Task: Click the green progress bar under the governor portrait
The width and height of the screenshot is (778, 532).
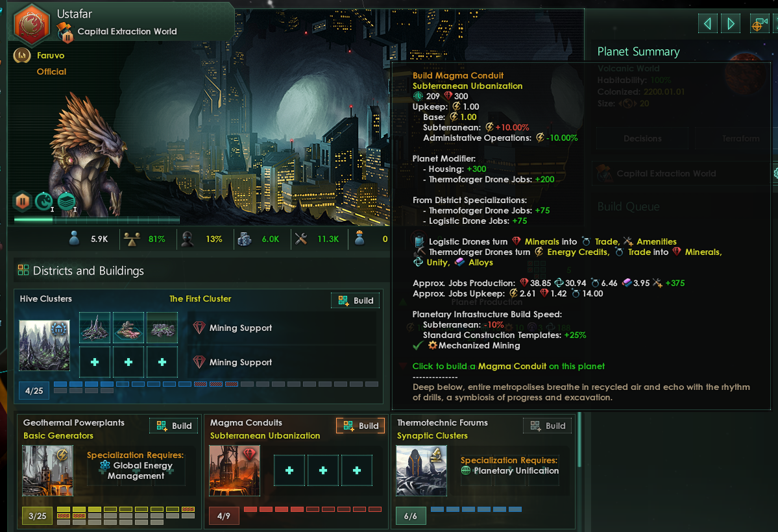Action: (97, 219)
